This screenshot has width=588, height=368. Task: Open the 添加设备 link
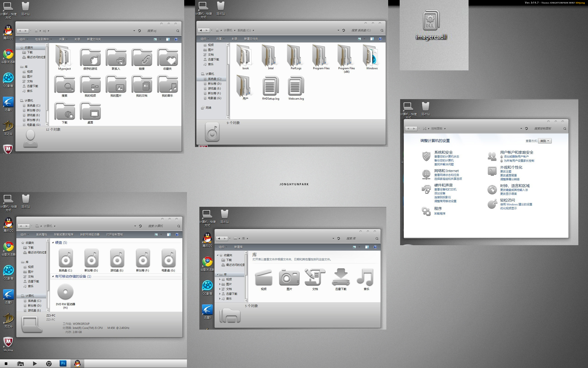point(440,193)
